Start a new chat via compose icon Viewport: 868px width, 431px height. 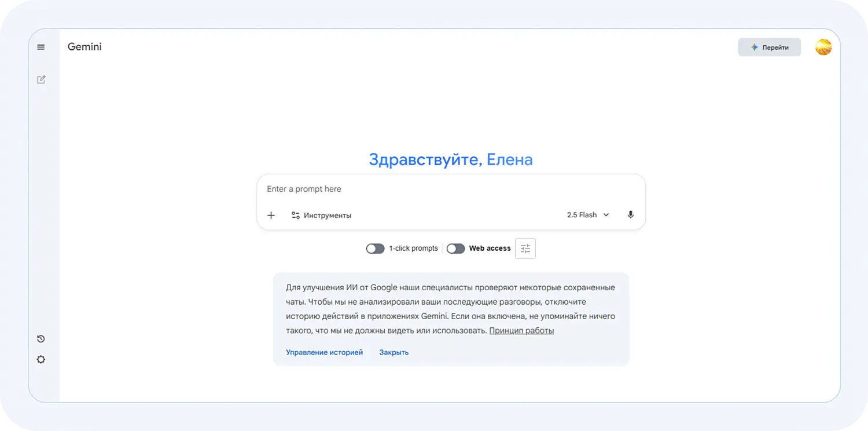coord(41,79)
